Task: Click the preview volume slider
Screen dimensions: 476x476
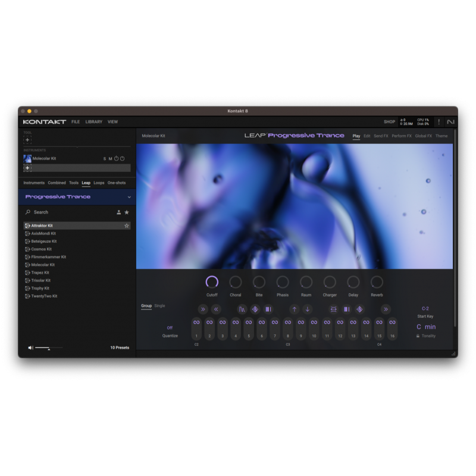Action: coord(49,347)
